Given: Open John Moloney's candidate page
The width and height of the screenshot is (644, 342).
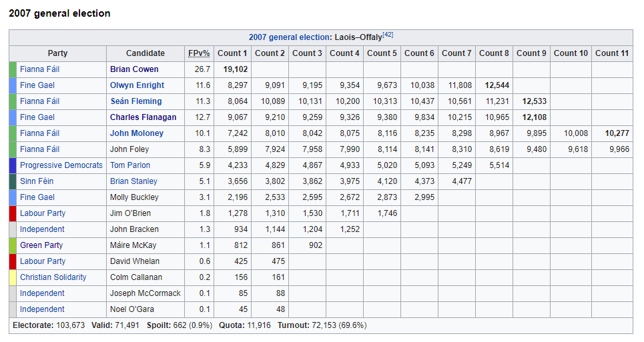Looking at the screenshot, I should coord(137,133).
